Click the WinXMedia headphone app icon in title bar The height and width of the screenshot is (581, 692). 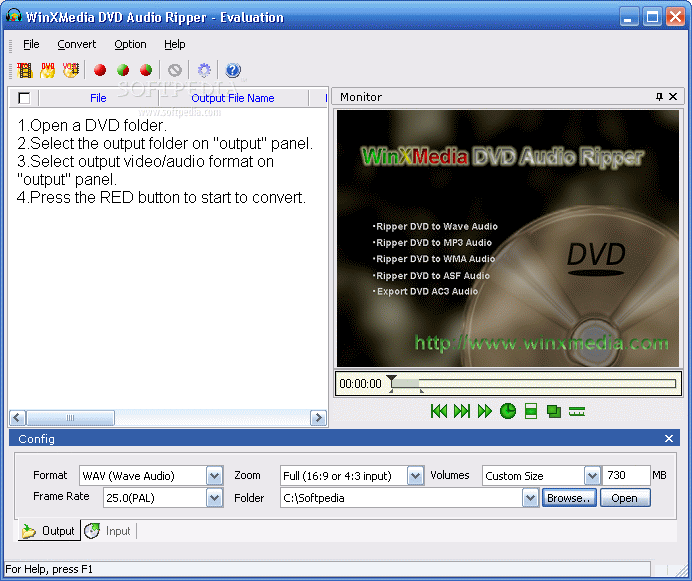(x=14, y=16)
